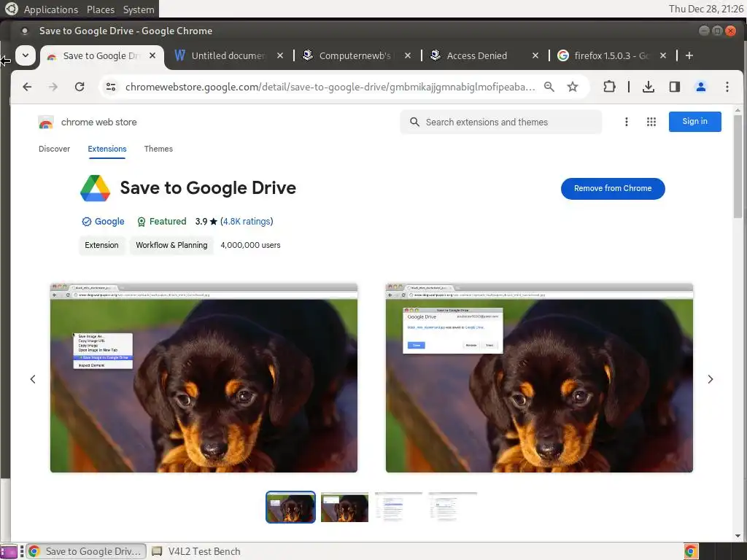747x560 pixels.
Task: Open the Discover tab
Action: click(54, 149)
